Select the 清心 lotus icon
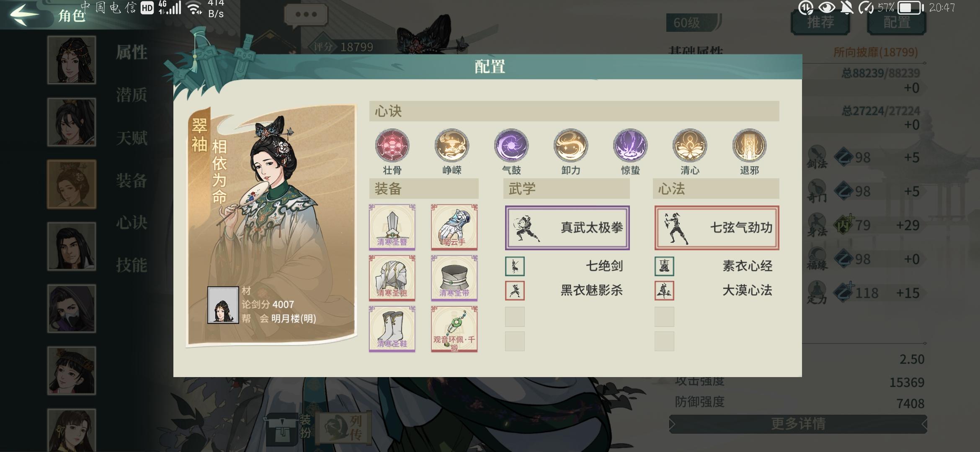Screen dimensions: 980x452 click(690, 146)
